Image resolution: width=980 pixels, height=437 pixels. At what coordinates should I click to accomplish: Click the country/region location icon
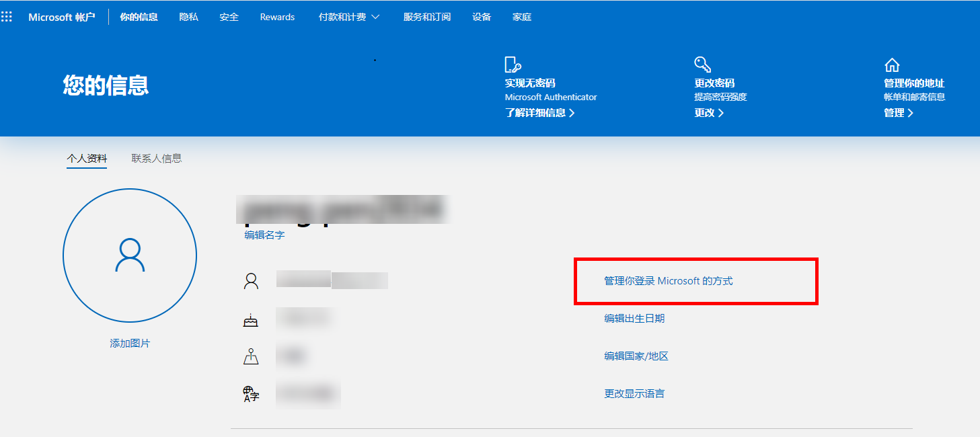[250, 356]
